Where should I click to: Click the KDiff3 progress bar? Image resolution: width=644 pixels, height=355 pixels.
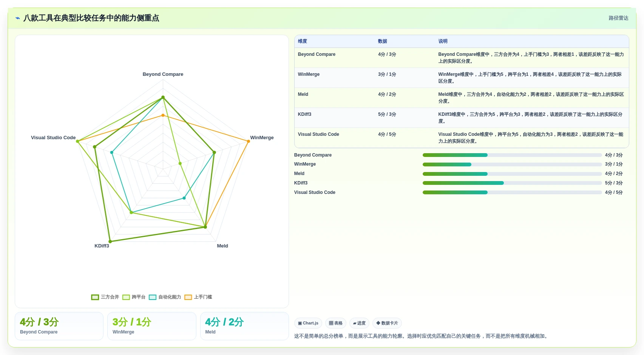coord(512,183)
